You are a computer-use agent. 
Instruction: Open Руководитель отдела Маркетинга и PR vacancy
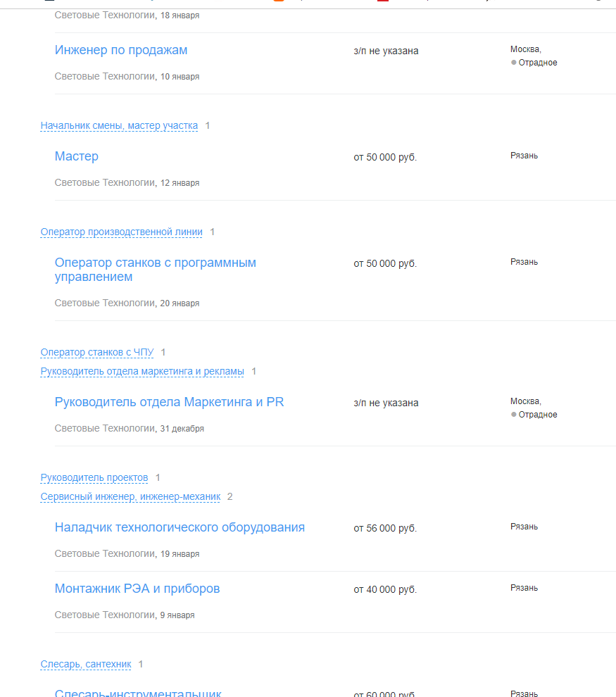(169, 402)
